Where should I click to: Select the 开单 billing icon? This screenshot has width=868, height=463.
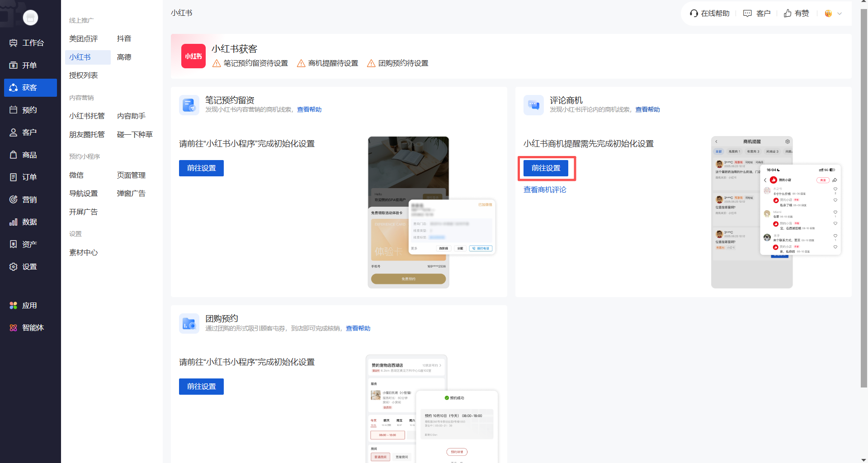30,65
